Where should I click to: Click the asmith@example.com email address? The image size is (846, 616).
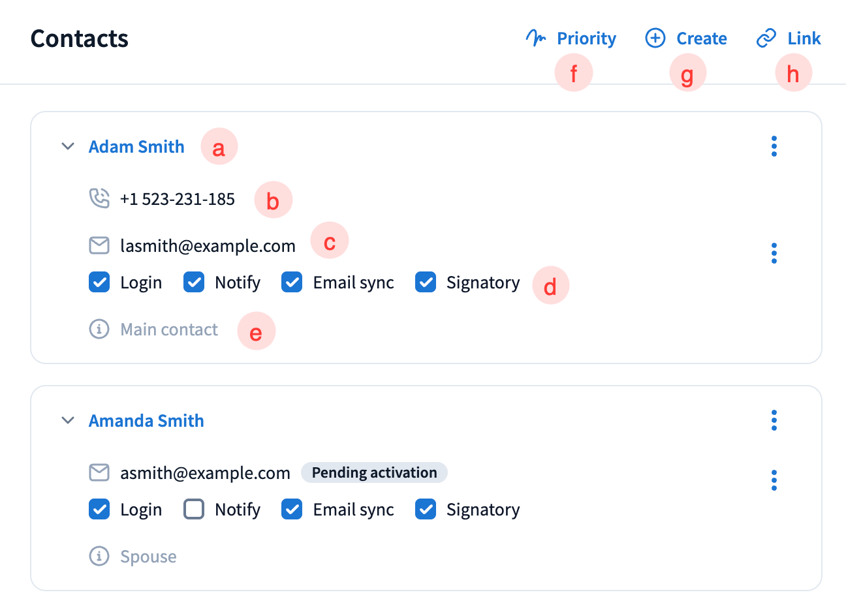[x=205, y=473]
